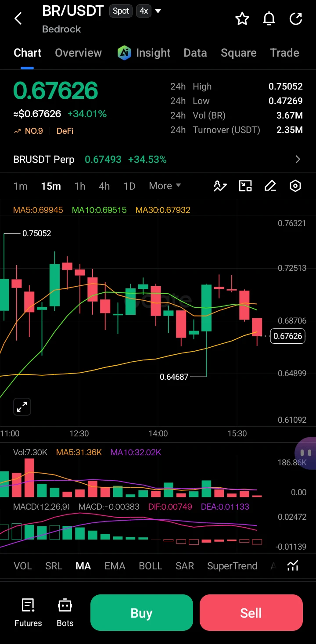Tap DIF:0.00749 value

170,507
